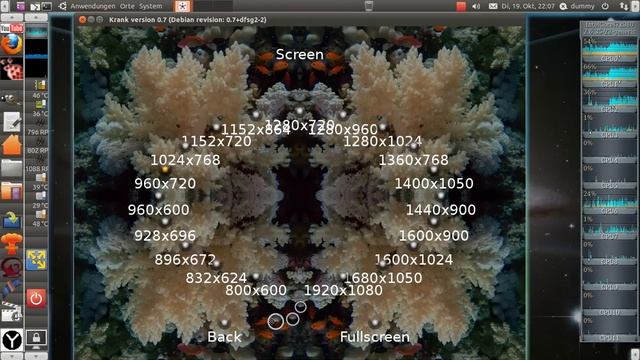
Task: Open the download arrow tray icon
Action: point(11,220)
